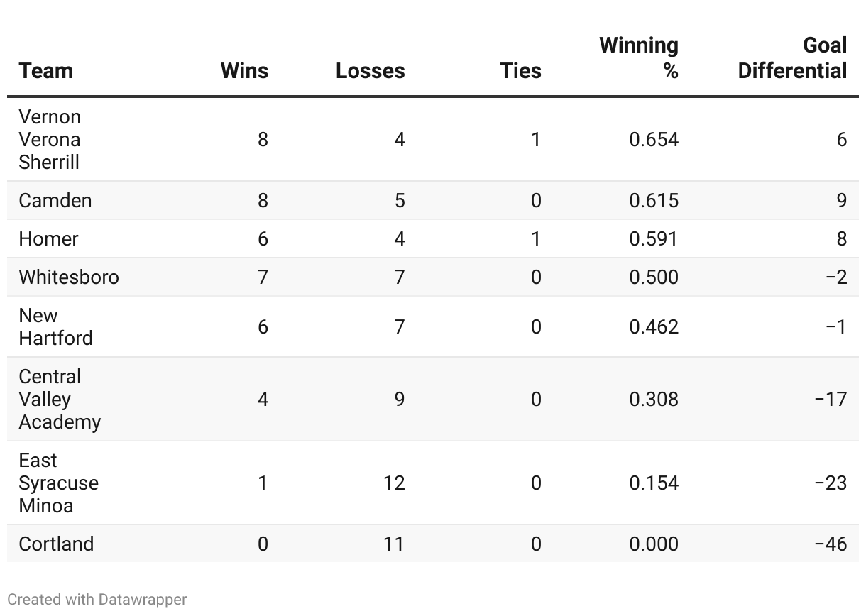Click the Camden team cell
Image resolution: width=866 pixels, height=616 pixels.
55,201
